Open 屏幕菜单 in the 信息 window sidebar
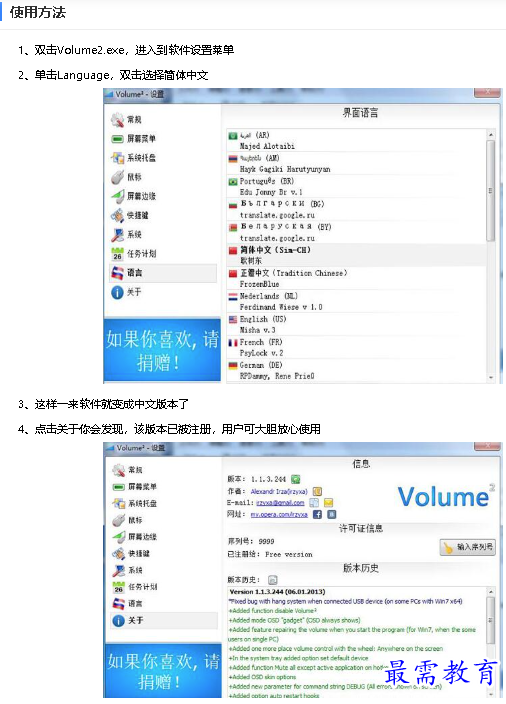The height and width of the screenshot is (704, 506). (164, 487)
